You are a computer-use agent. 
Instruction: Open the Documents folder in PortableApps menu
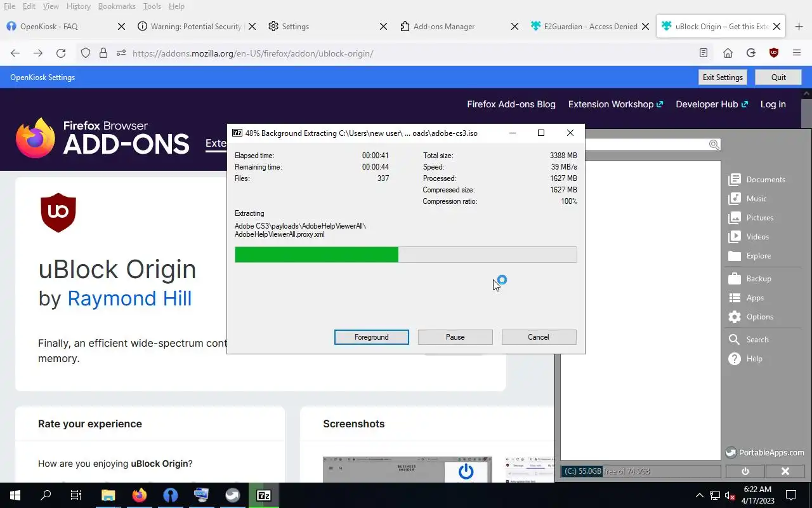point(757,180)
